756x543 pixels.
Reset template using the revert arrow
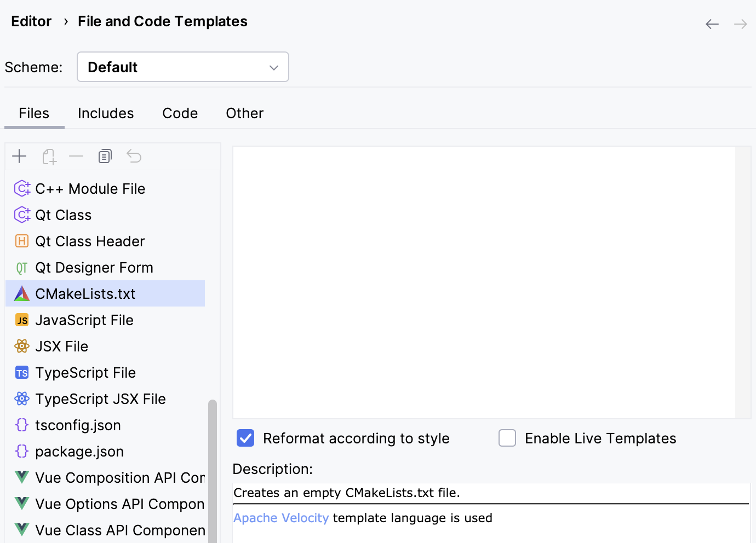click(134, 156)
